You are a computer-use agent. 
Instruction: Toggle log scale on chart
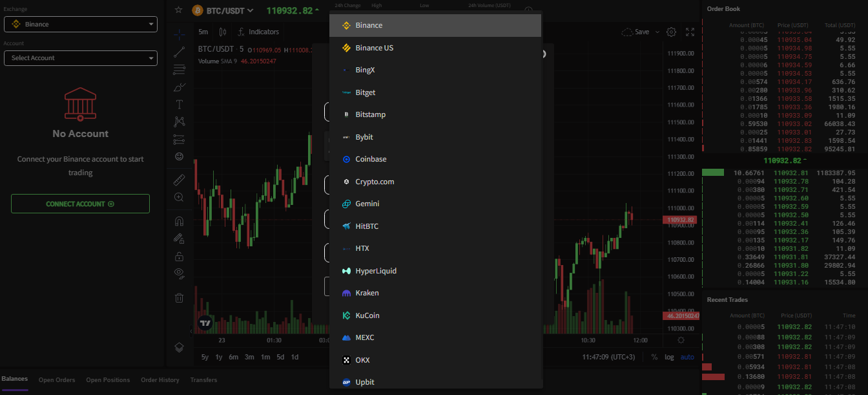669,357
